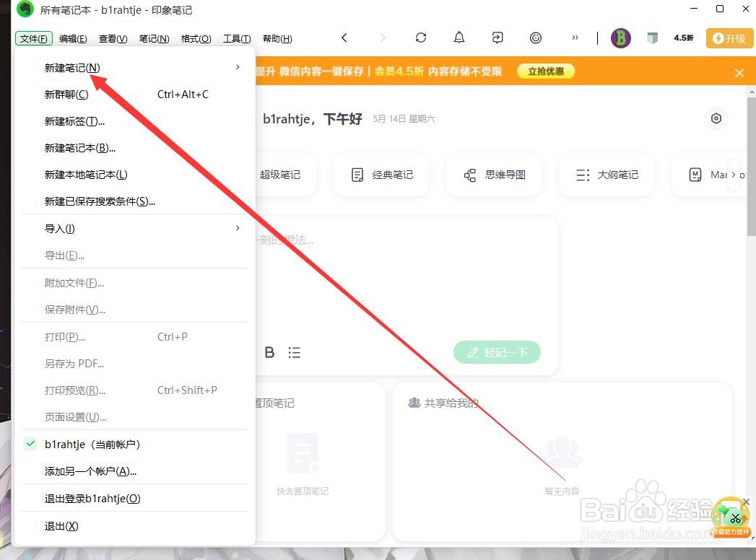Expand the 导入 submenu arrow

(238, 228)
